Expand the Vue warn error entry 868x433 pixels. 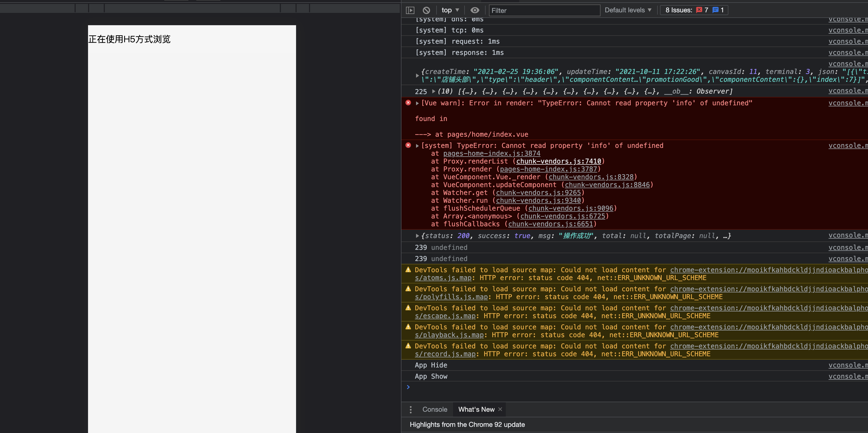tap(417, 103)
